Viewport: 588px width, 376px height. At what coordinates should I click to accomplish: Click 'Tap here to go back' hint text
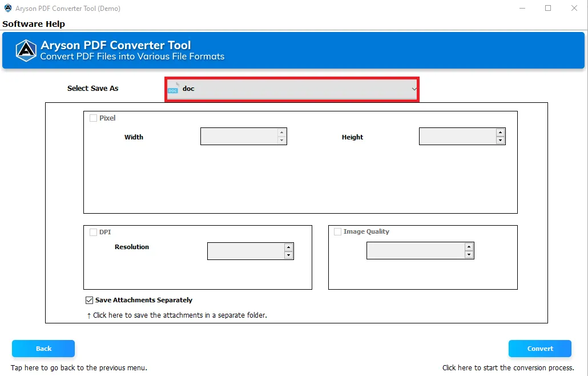click(x=79, y=368)
